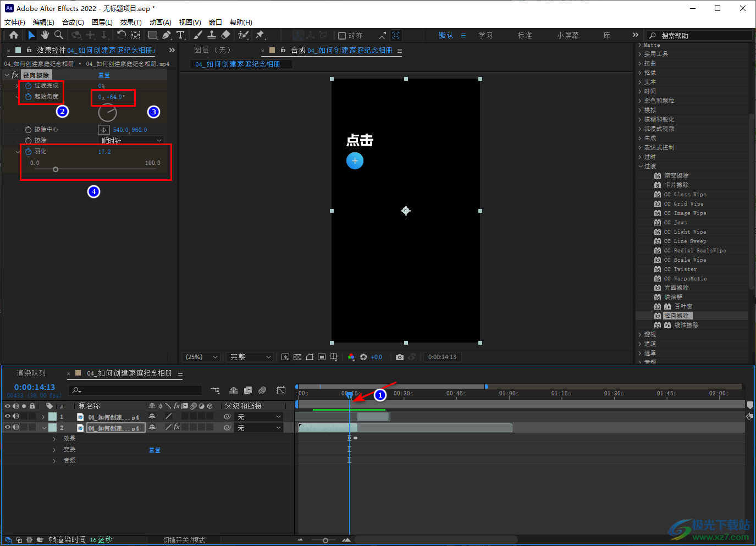Toggle stopwatch for 过渡完成 property
The image size is (756, 546).
pyautogui.click(x=29, y=86)
